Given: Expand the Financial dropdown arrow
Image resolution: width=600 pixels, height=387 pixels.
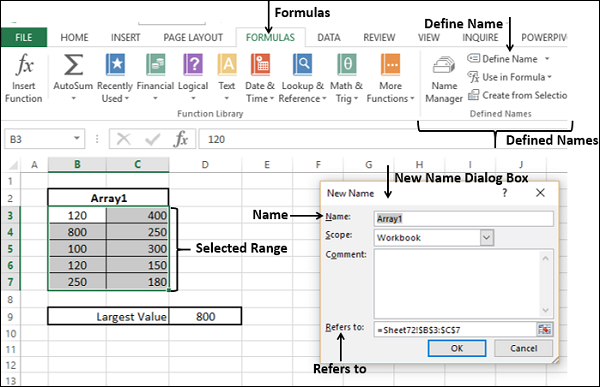Looking at the screenshot, I should pos(155,99).
